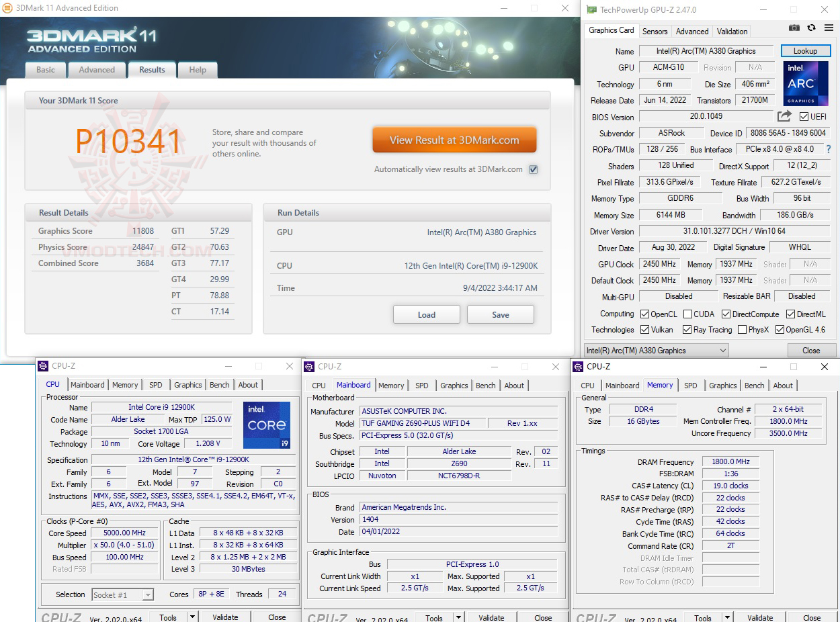The width and height of the screenshot is (840, 622).
Task: Take GPU-Z screenshot with camera icon
Action: click(x=794, y=28)
